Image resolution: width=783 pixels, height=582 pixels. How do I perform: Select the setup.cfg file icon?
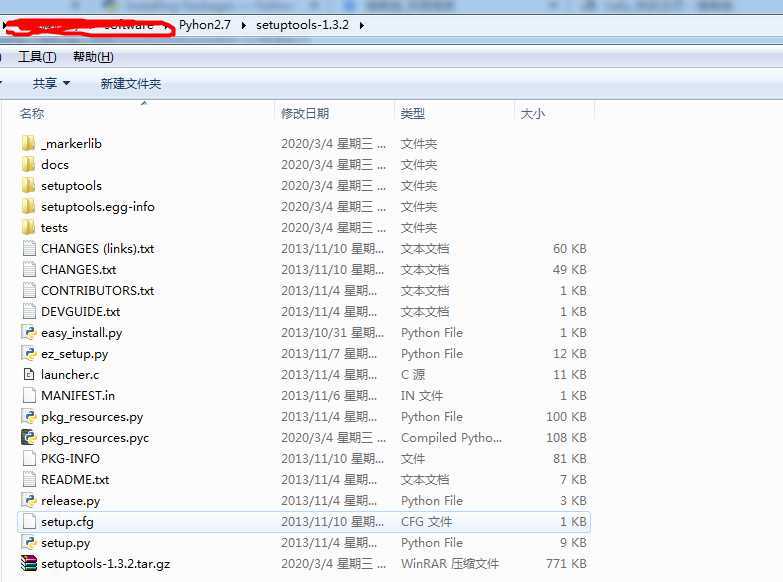point(29,522)
